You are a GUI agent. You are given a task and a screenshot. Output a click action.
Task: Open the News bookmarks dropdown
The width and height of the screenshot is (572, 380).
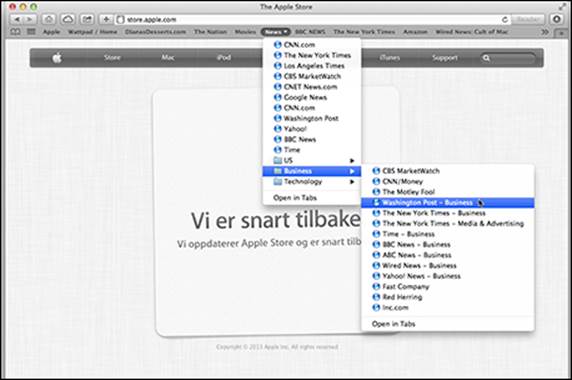tap(275, 32)
